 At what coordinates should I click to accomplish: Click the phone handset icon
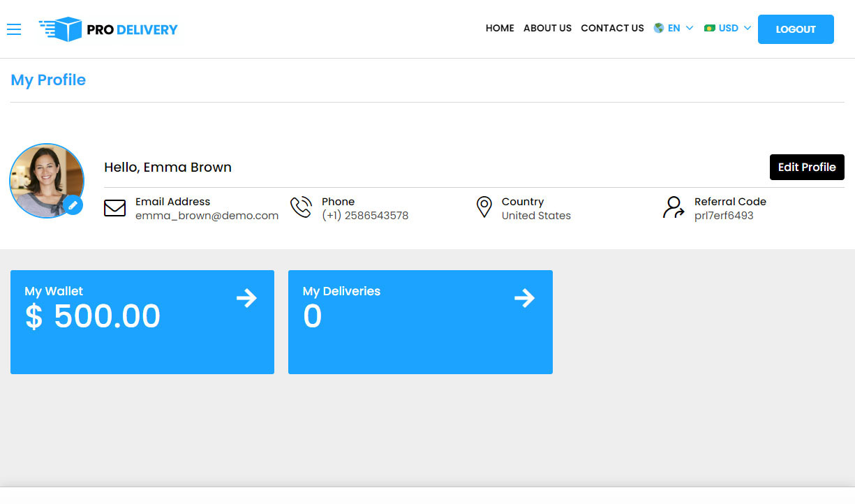301,207
